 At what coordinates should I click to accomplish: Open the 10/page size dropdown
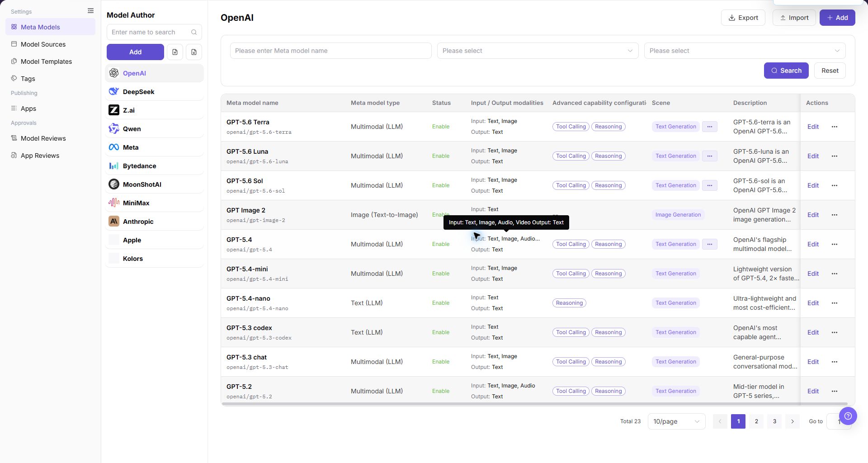click(676, 421)
